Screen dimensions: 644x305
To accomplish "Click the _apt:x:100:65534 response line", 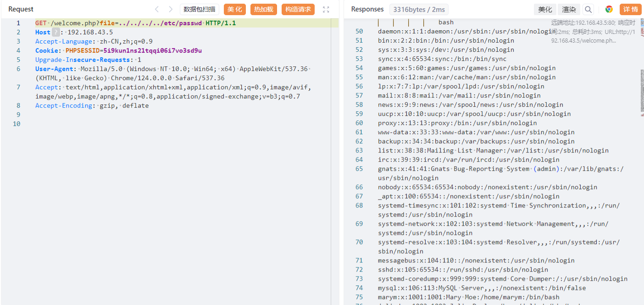I will click(x=469, y=196).
